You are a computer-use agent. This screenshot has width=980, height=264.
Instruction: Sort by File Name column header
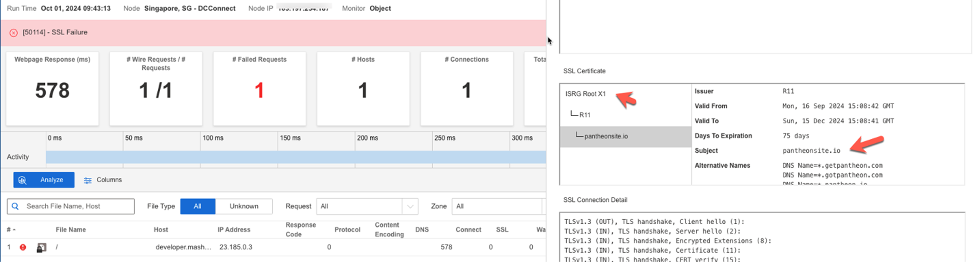pyautogui.click(x=71, y=230)
